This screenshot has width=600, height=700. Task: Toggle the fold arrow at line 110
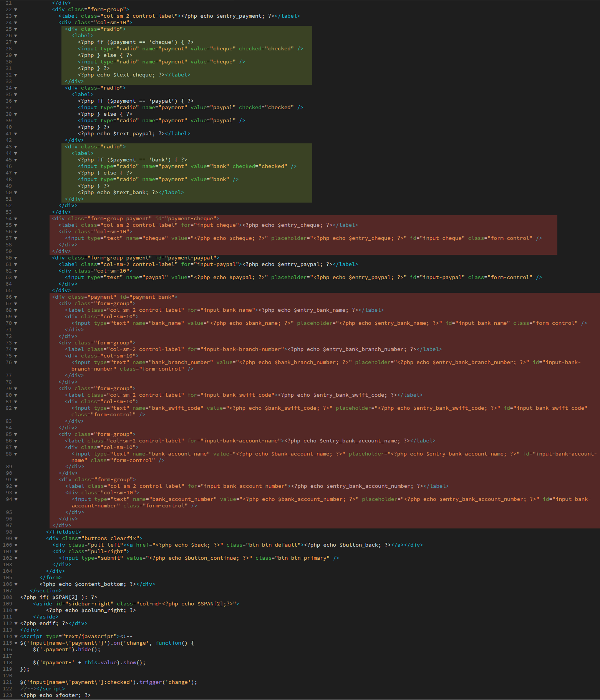[16, 610]
